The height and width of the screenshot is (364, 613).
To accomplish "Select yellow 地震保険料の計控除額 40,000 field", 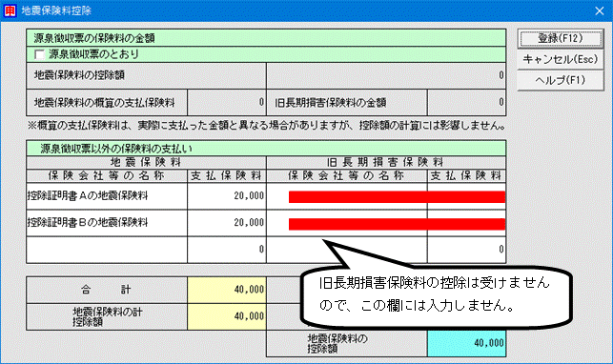I will click(227, 316).
